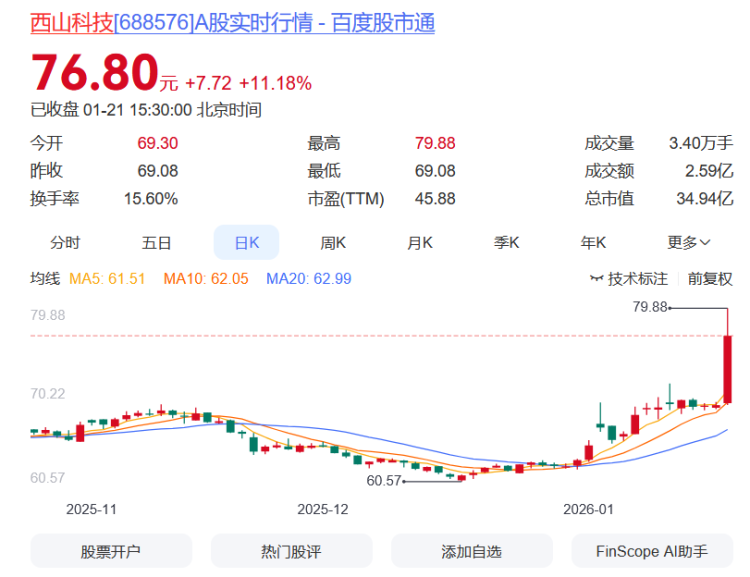The image size is (750, 577).
Task: Click the 2025-11 date axis label
Action: pyautogui.click(x=91, y=509)
